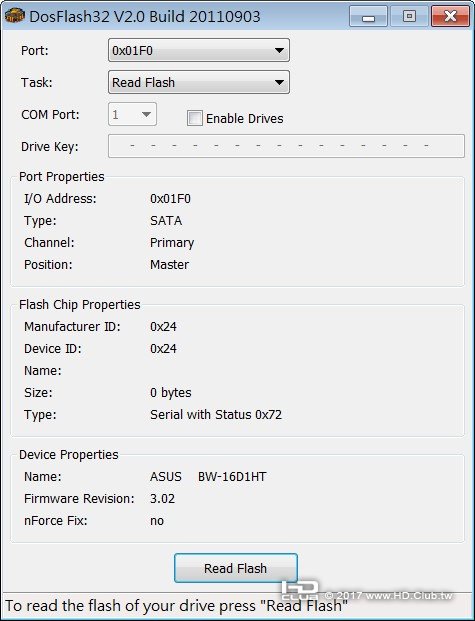Open the Port dropdown showing 0x01F0
475x621 pixels.
coord(199,50)
